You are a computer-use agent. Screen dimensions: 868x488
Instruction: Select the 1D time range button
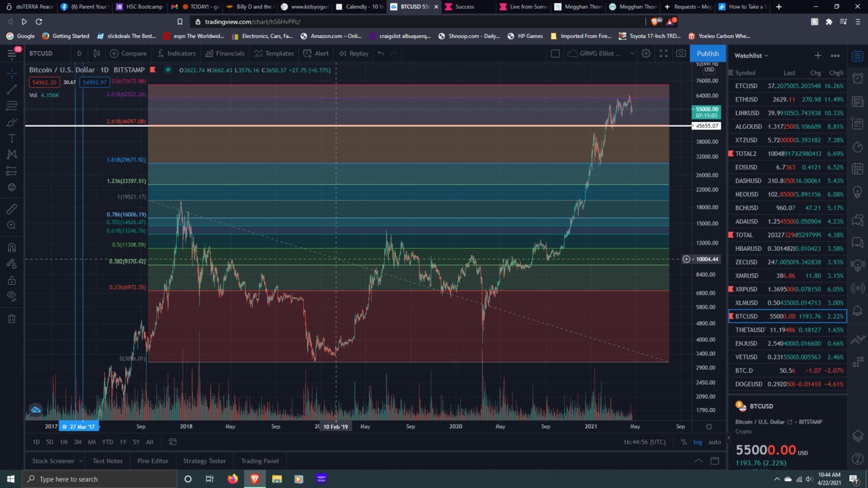click(37, 442)
